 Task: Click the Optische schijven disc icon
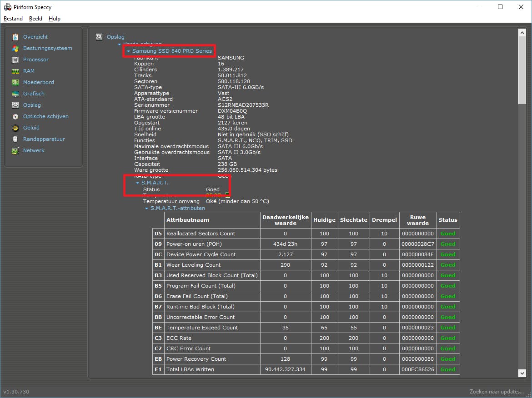coord(15,117)
